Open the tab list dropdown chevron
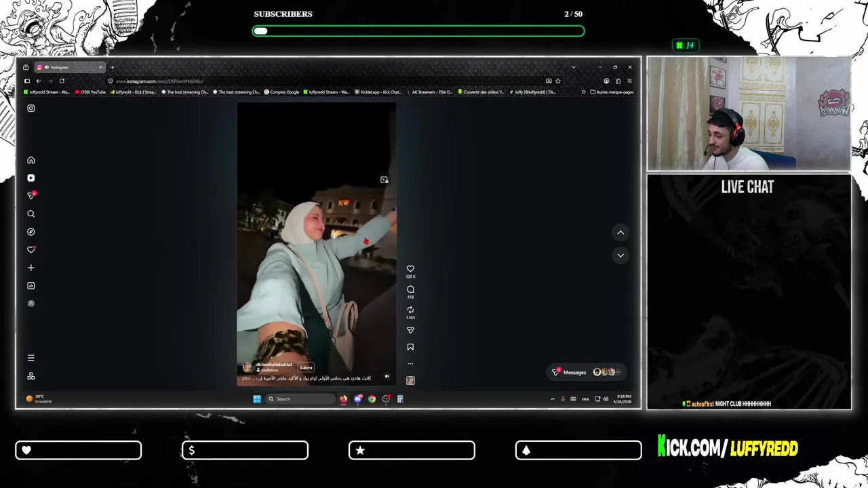 [573, 67]
